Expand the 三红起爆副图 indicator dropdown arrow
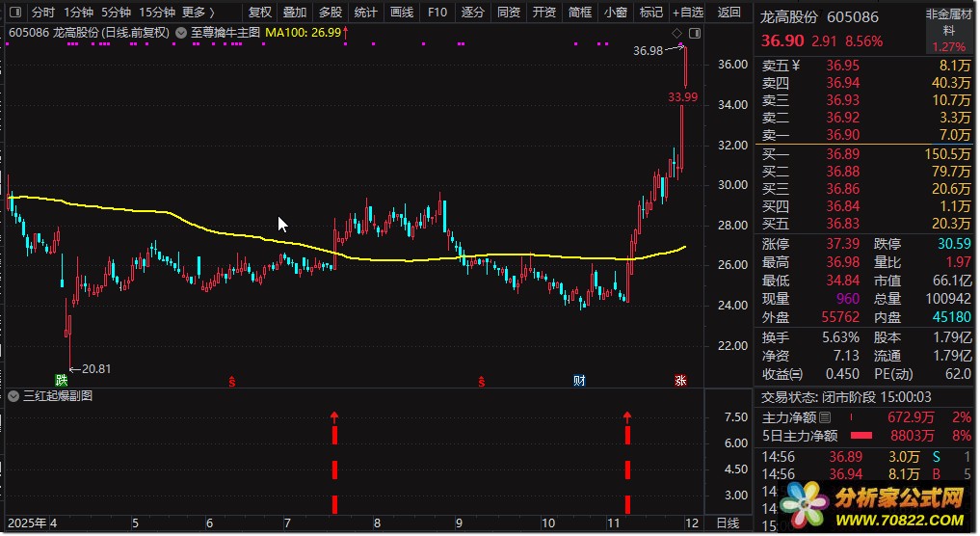This screenshot has height=536, width=980. coord(14,395)
